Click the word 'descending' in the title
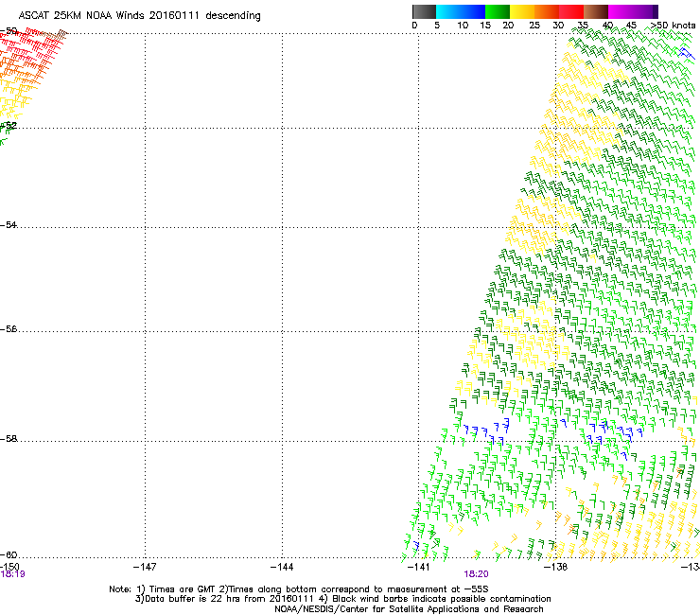Viewport: 700px width, 615px height. pyautogui.click(x=233, y=16)
